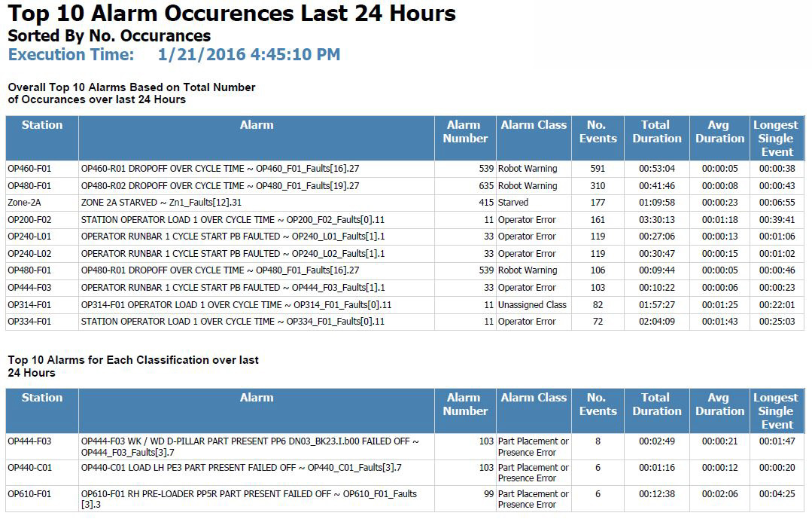The image size is (812, 519).
Task: Click the event count '103'
Action: click(x=598, y=287)
